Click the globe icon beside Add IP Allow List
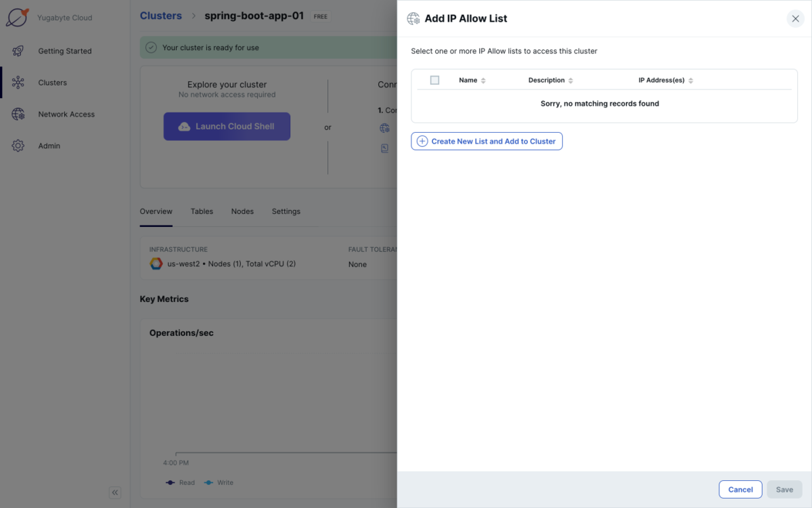The height and width of the screenshot is (508, 812). (413, 18)
